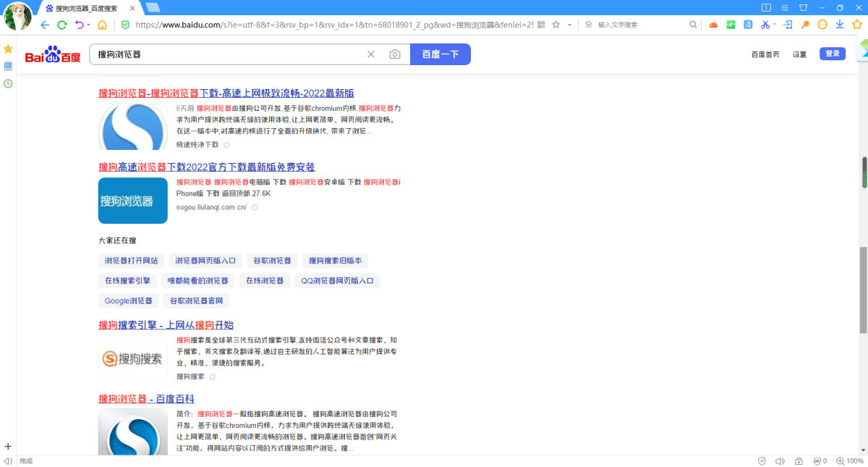Click the Baidu logo

[x=53, y=55]
